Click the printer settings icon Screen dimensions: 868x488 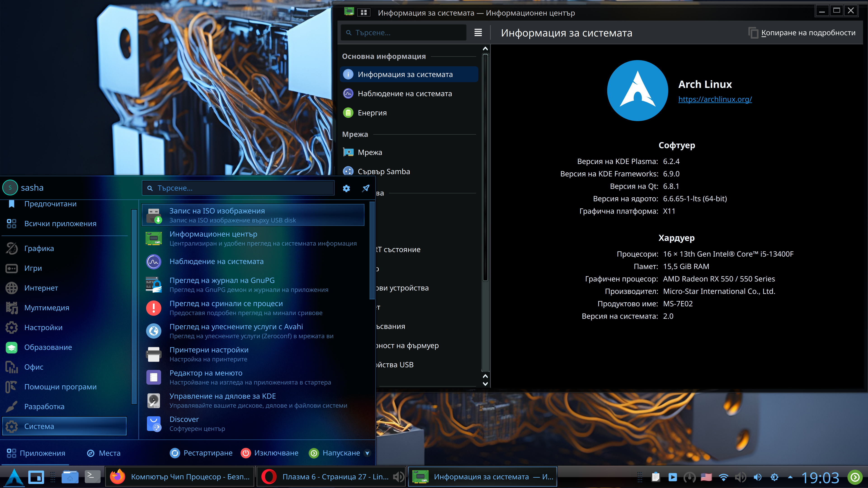154,354
